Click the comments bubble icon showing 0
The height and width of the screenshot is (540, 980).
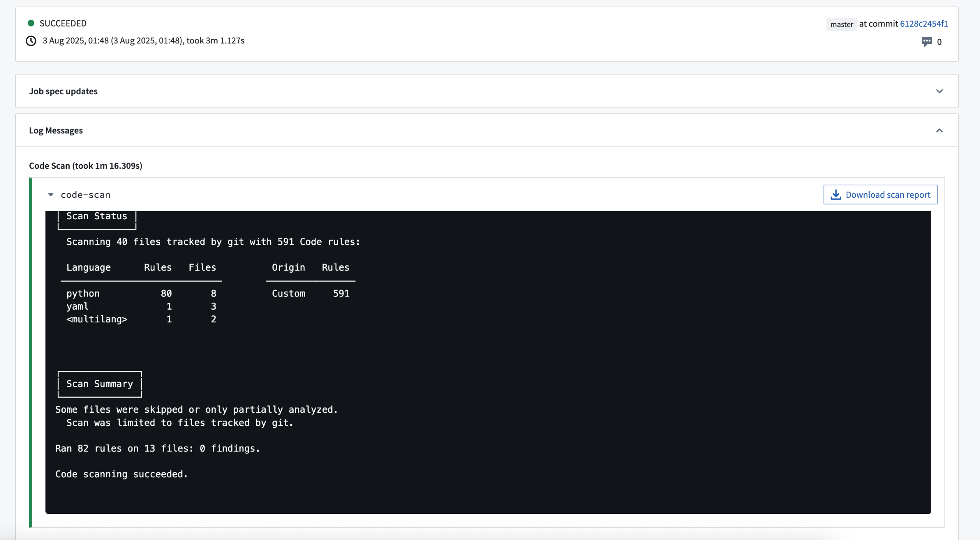point(927,42)
